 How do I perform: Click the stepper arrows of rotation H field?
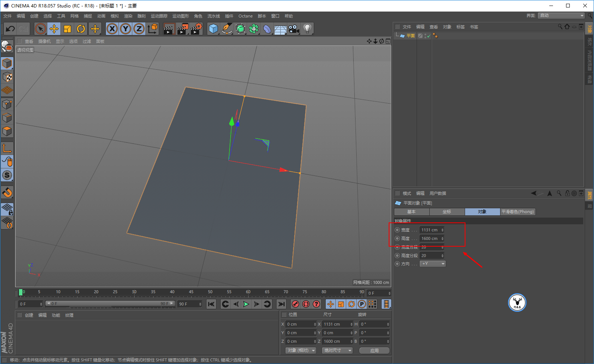tap(388, 324)
